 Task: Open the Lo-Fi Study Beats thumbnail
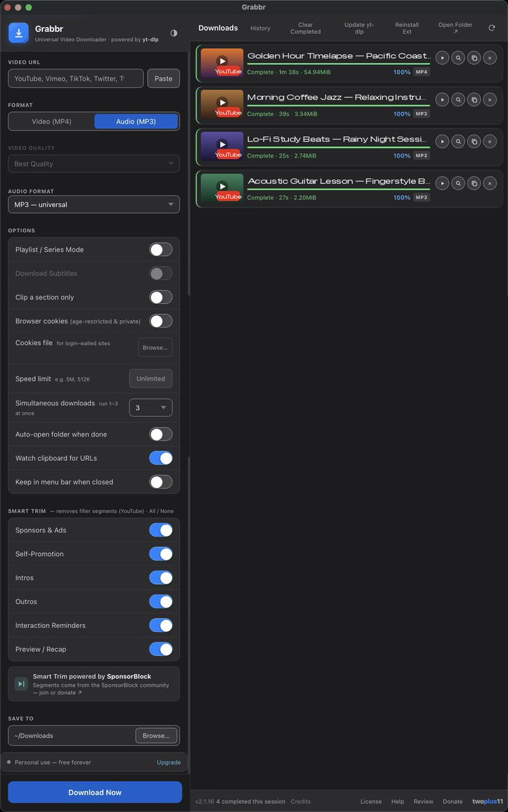(222, 146)
